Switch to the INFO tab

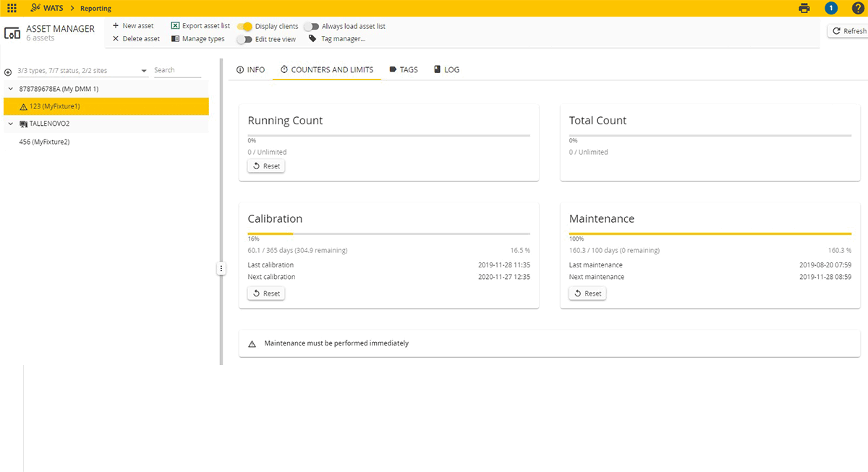coord(250,70)
